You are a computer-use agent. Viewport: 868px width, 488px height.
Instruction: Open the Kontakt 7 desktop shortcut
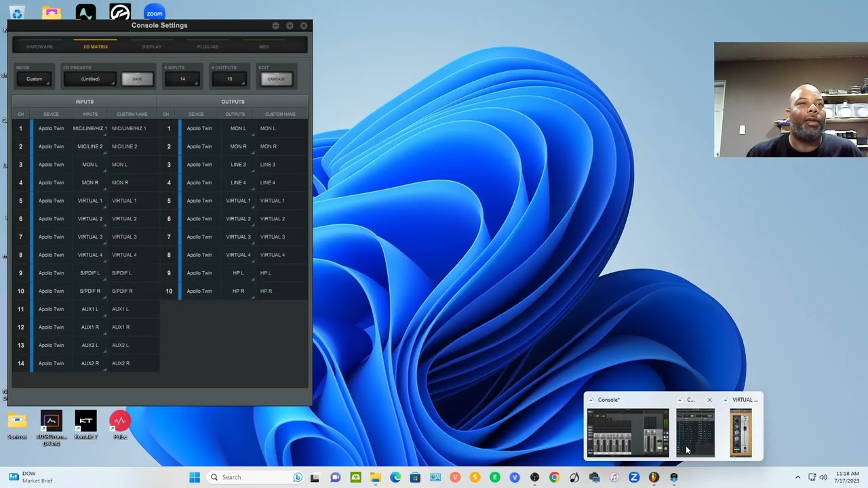coord(86,425)
